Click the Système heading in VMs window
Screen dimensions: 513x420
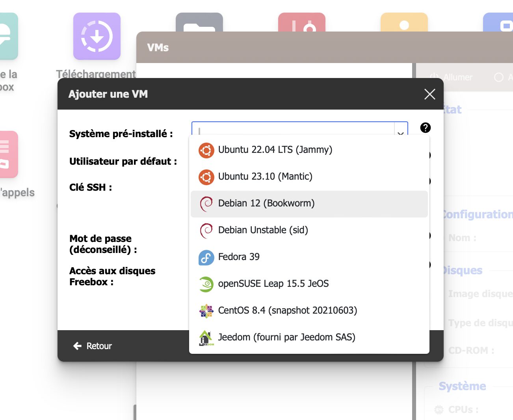click(x=462, y=386)
